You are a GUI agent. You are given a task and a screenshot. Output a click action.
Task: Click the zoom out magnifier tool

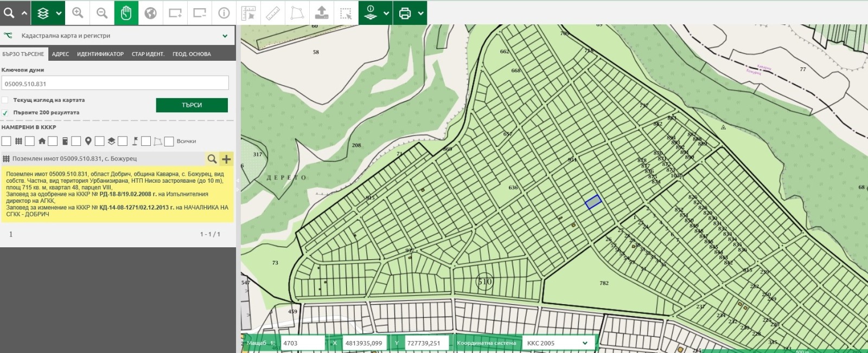tap(102, 12)
